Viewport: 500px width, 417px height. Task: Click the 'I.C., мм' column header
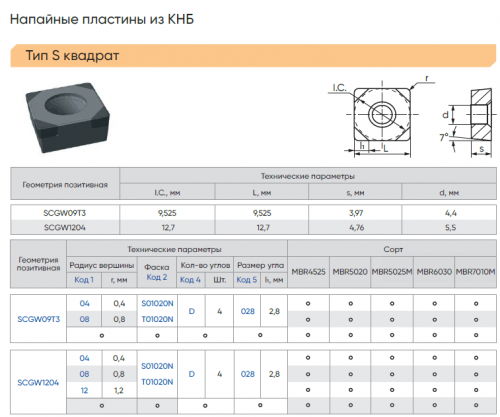point(167,193)
